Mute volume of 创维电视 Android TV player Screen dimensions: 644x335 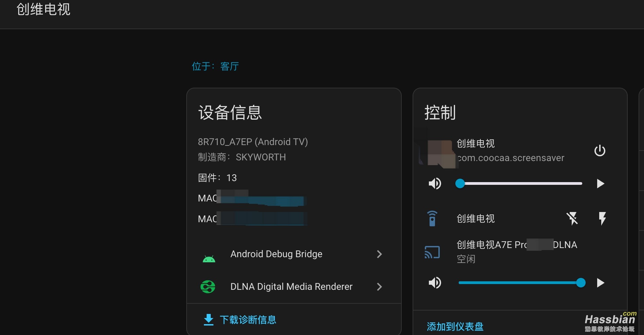click(x=435, y=183)
